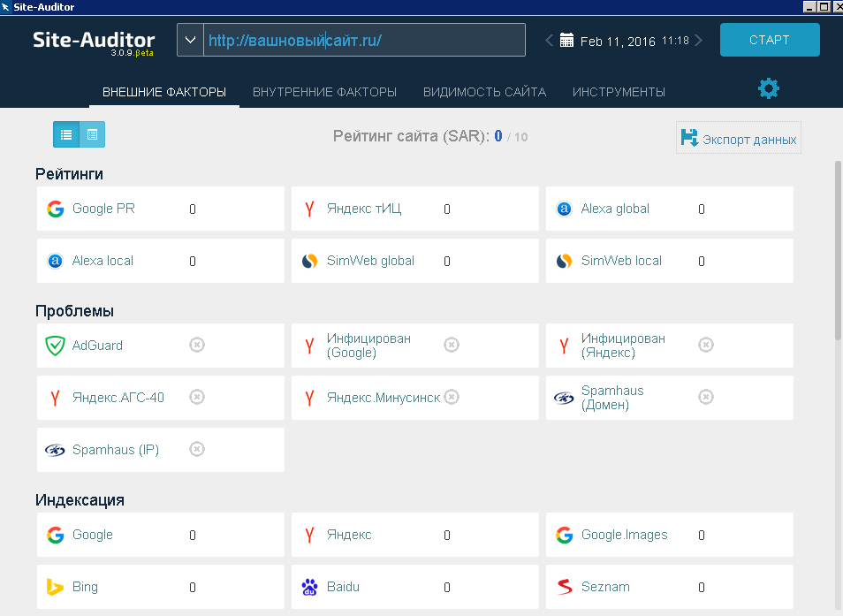Click the Индексация section heading
The image size is (843, 616).
[x=80, y=500]
